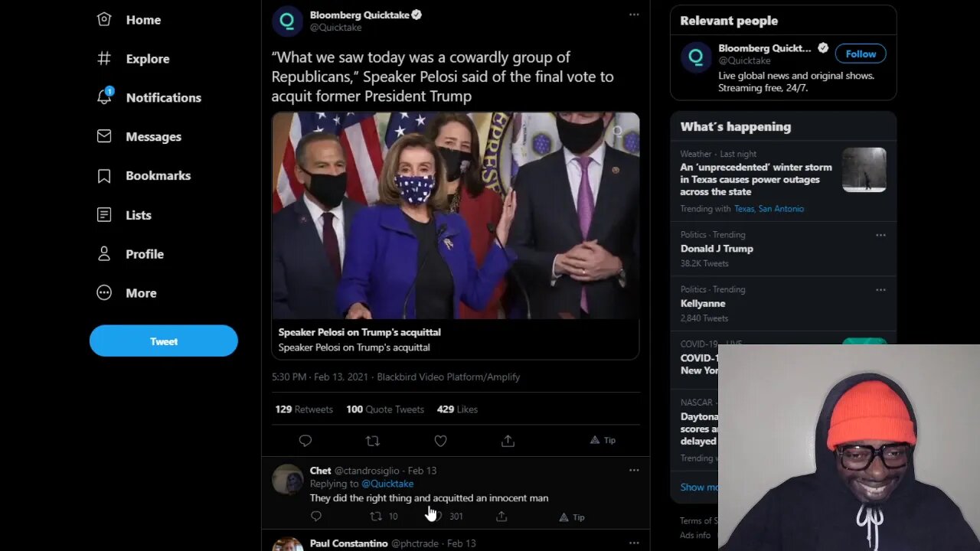Screen dimensions: 980x551
Task: Open the Bookmarks icon
Action: click(104, 175)
